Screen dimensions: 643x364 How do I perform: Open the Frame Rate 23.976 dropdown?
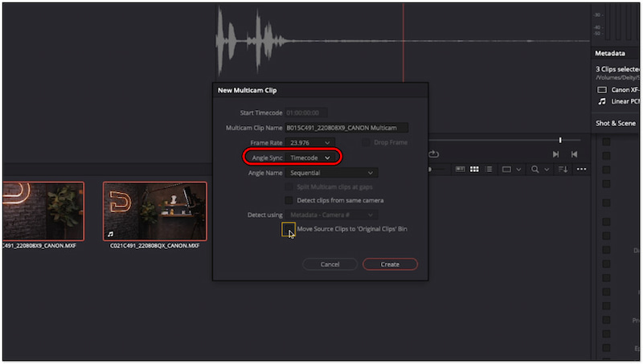click(309, 142)
